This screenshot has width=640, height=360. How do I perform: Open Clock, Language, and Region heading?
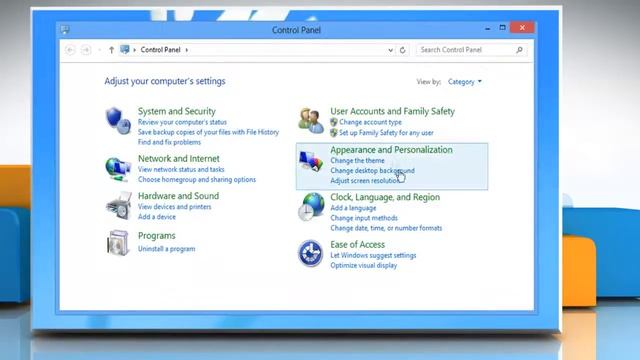(385, 197)
